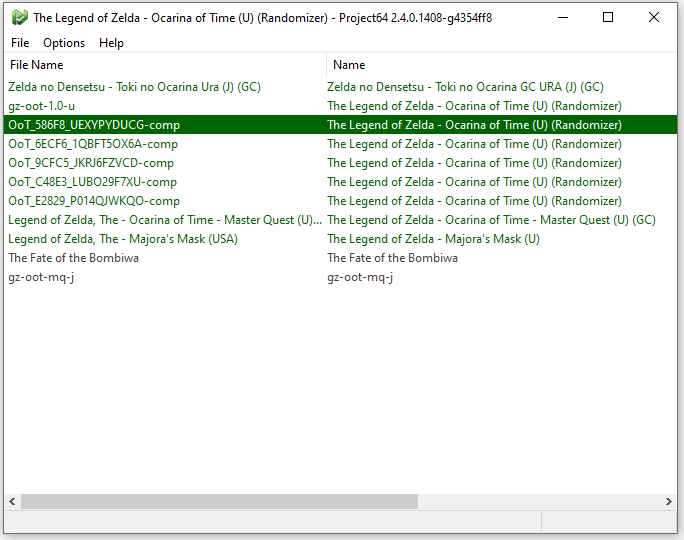
Task: Select the Master Quest ROM entry
Action: pyautogui.click(x=165, y=220)
